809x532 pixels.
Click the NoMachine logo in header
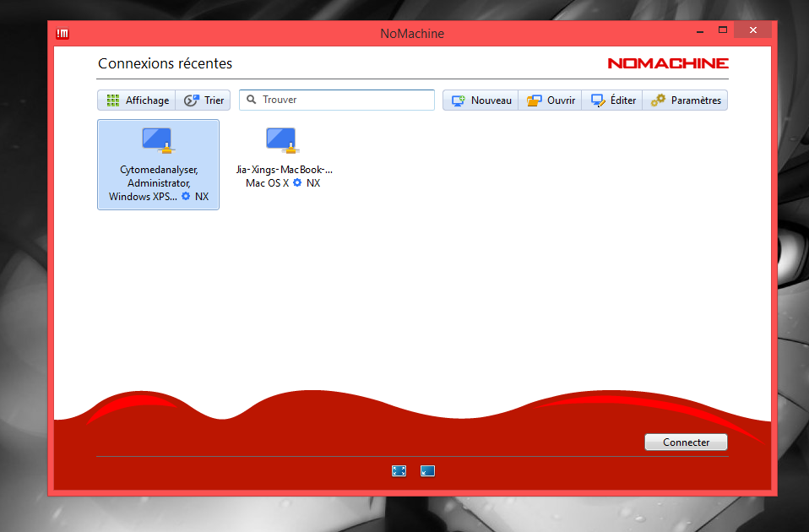coord(667,63)
